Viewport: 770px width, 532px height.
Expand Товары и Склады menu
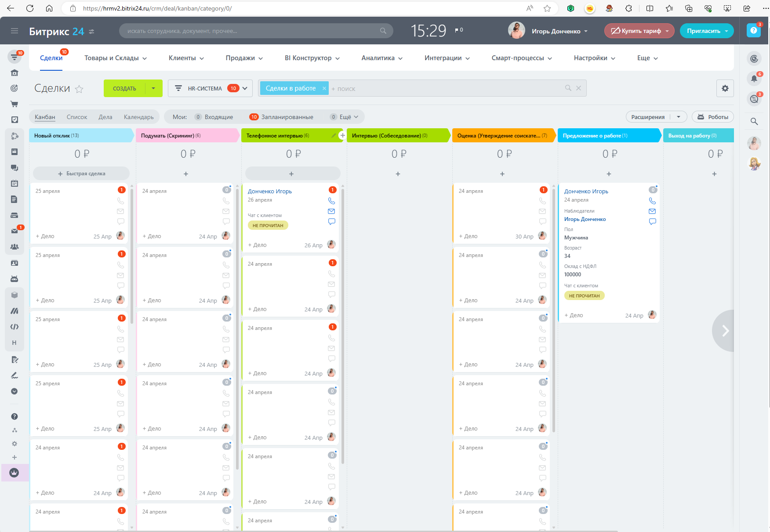click(x=116, y=58)
